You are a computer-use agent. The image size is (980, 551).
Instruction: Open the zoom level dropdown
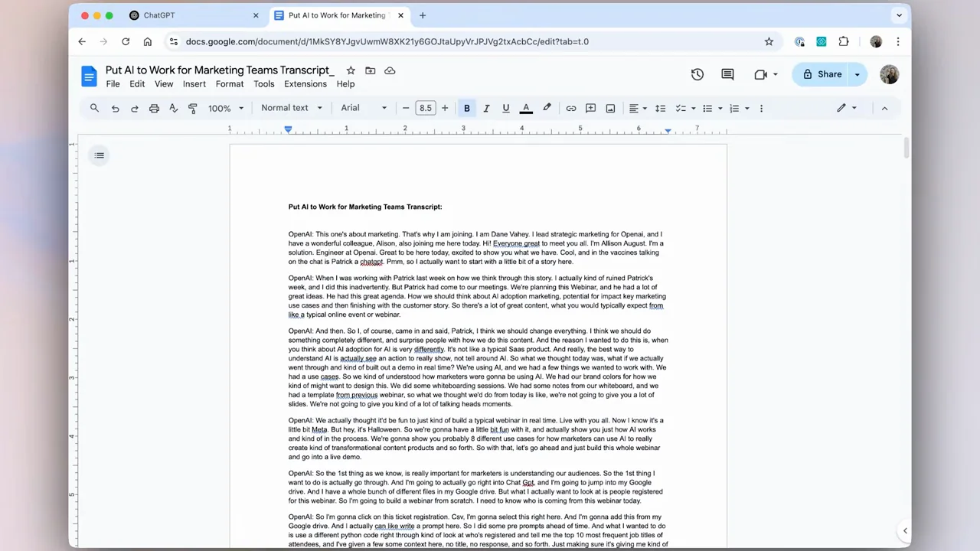226,109
